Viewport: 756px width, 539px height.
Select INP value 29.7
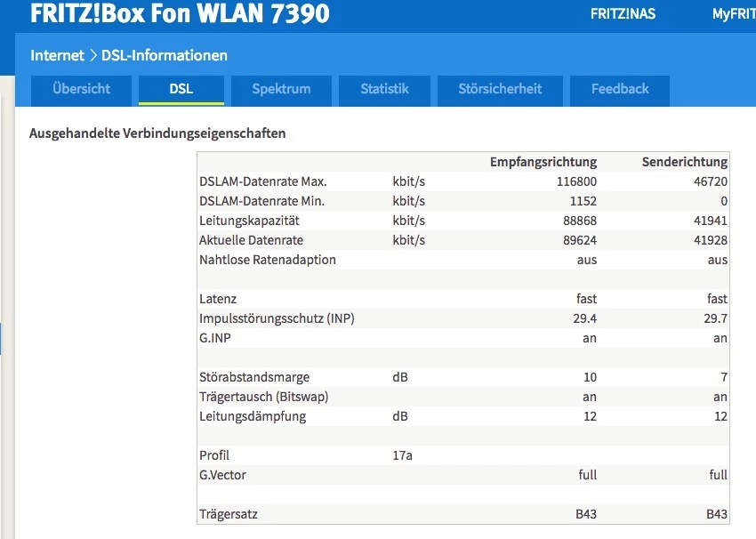pyautogui.click(x=715, y=318)
